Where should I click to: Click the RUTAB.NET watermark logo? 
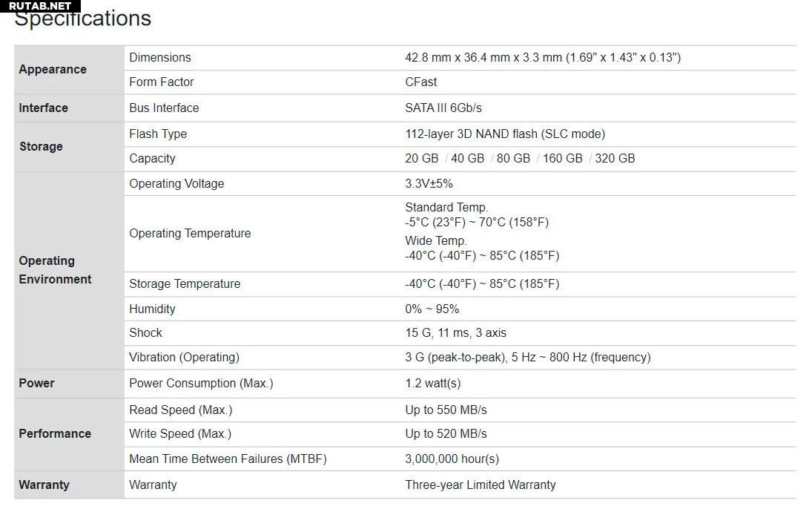[40, 6]
